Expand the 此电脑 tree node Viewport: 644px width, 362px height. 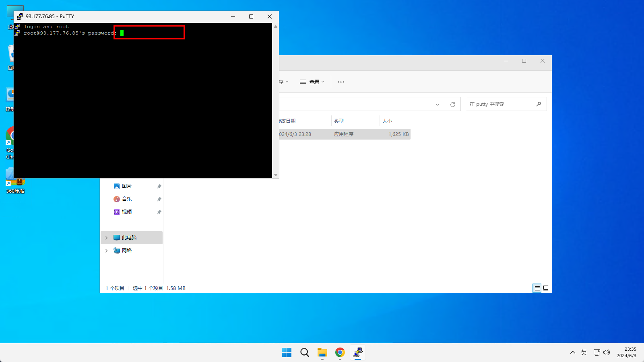107,238
